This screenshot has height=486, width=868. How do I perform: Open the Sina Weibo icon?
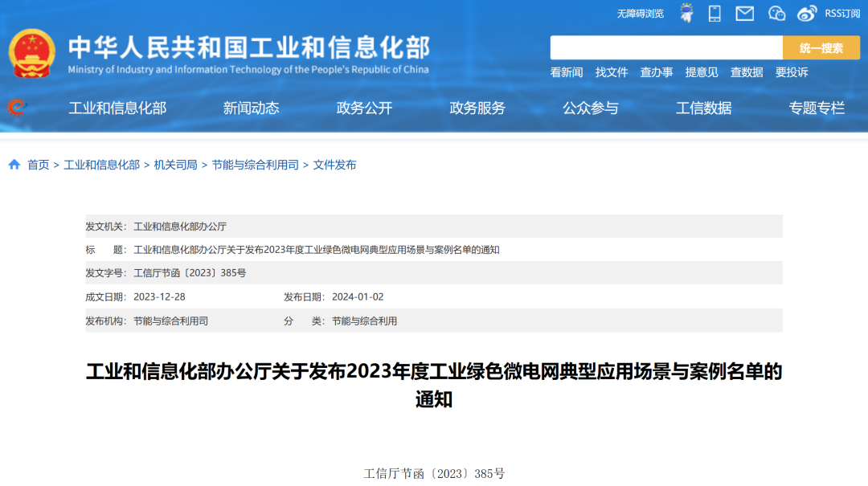[x=808, y=13]
